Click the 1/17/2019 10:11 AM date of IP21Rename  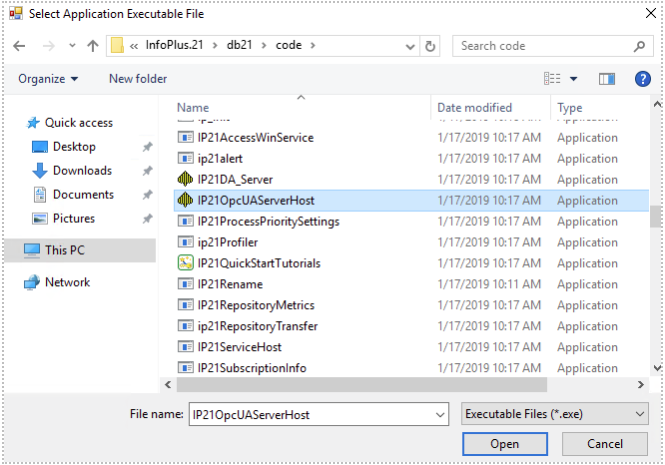click(489, 284)
